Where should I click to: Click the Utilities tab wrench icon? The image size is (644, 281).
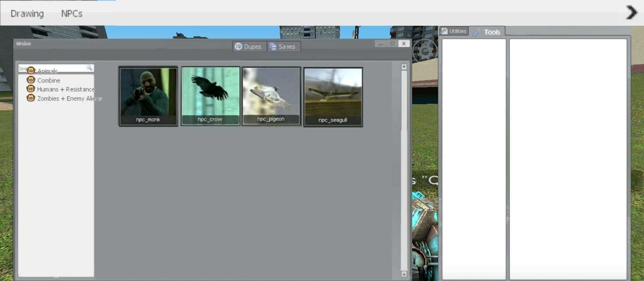click(x=445, y=31)
